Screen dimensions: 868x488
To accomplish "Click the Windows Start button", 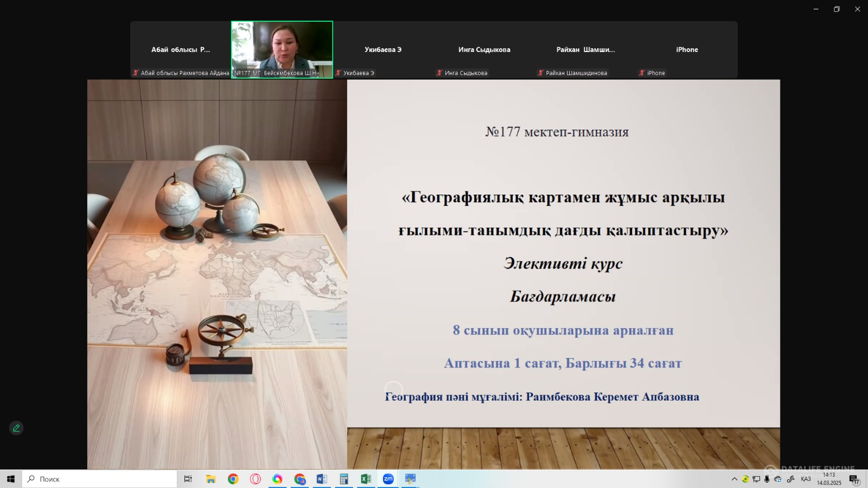I will [11, 479].
